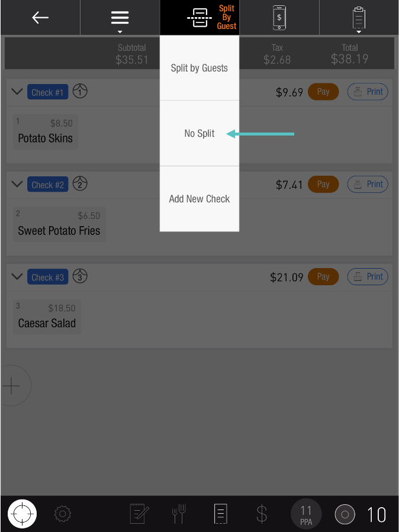This screenshot has height=532, width=399.
Task: Tap the fork and knife icon
Action: pos(179,514)
